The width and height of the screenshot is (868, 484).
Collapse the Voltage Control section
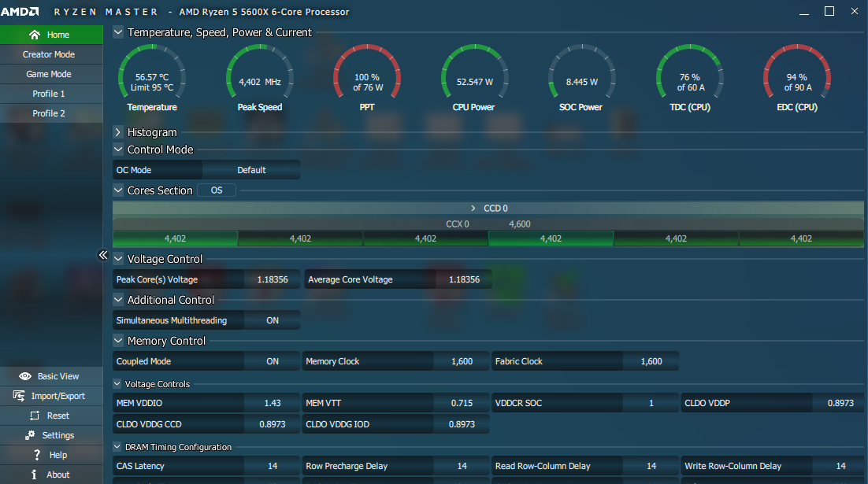(x=118, y=259)
